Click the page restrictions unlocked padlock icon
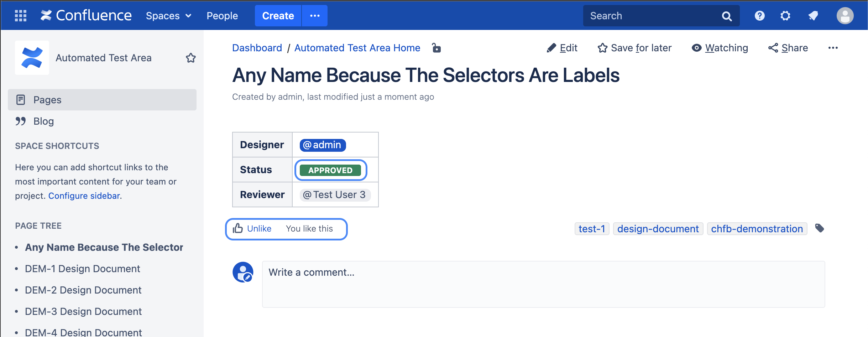The image size is (868, 337). [436, 48]
